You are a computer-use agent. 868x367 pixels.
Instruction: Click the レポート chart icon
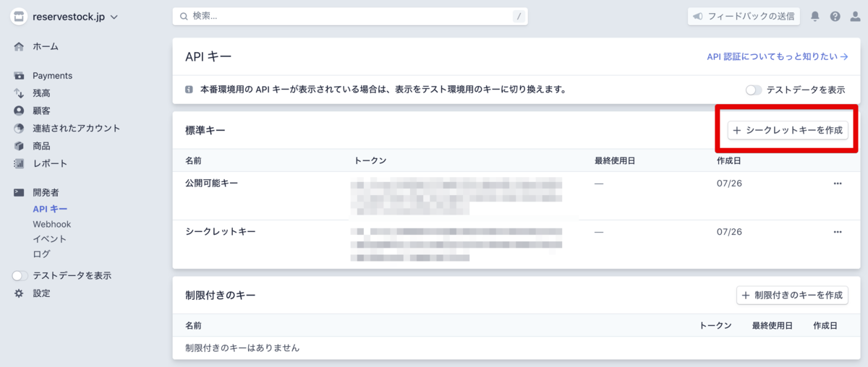coord(19,163)
